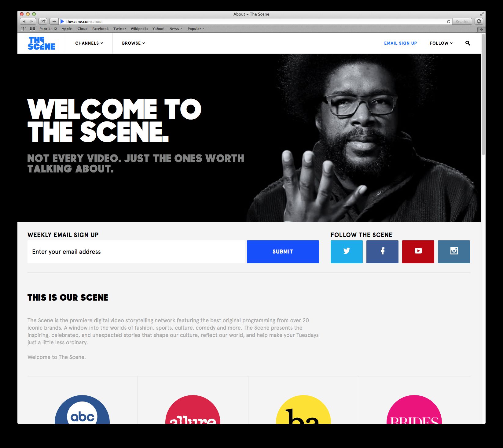Open the Twitter bookmark
The height and width of the screenshot is (448, 503).
tap(119, 29)
